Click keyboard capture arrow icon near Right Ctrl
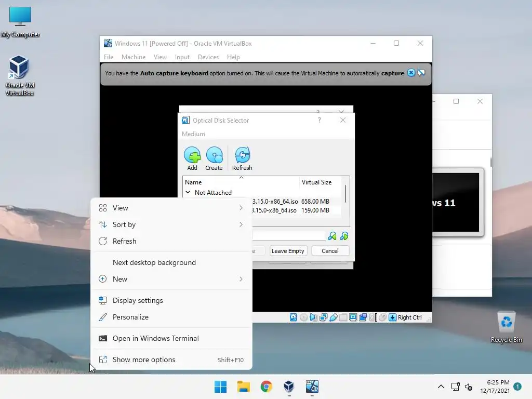 point(393,317)
